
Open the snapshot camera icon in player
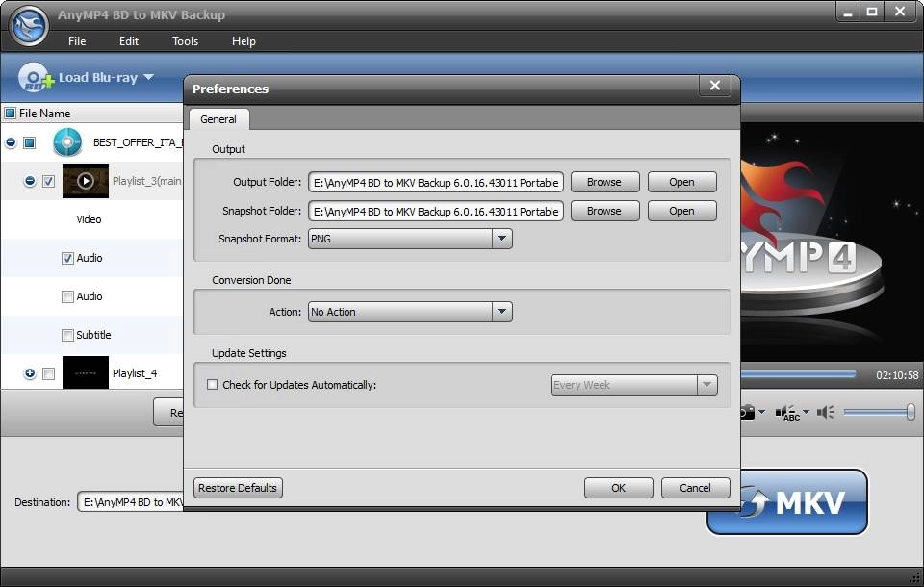coord(747,411)
